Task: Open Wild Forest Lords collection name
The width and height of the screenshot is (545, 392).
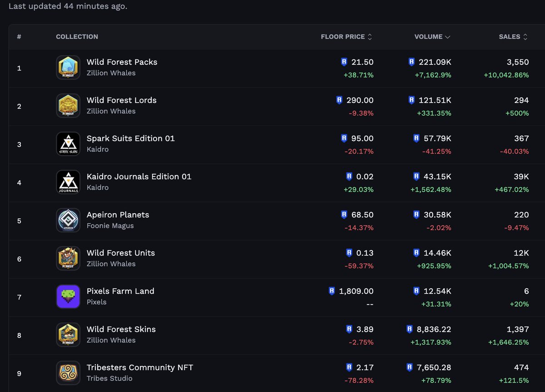Action: [x=122, y=100]
